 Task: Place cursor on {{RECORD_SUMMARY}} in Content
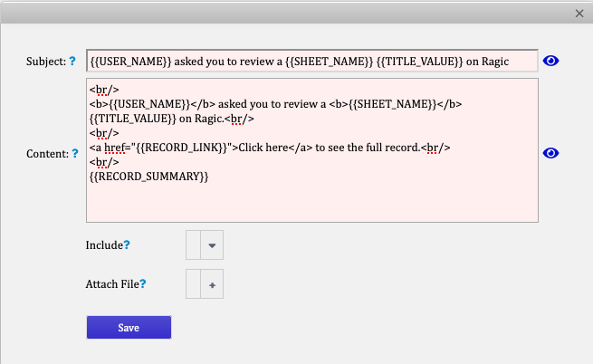[148, 177]
